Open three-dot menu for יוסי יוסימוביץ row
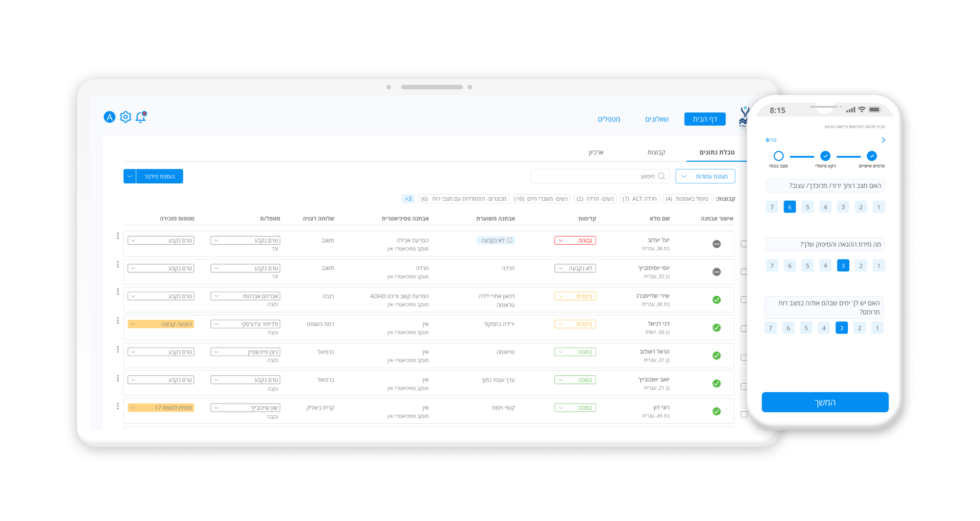Screen dimensions: 980x521 click(x=117, y=264)
